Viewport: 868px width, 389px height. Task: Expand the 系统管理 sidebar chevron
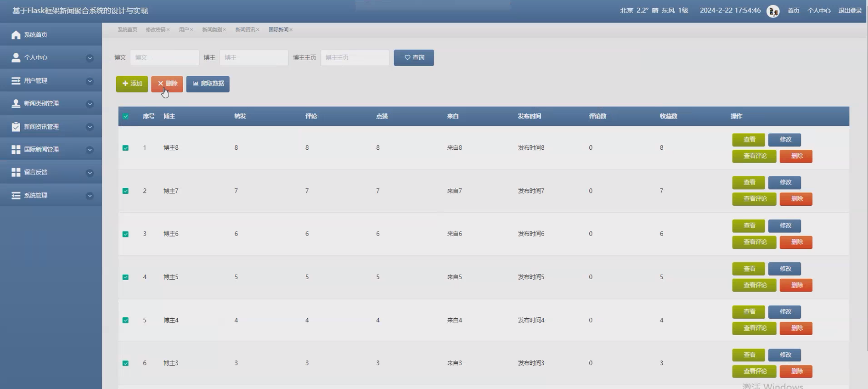click(x=90, y=196)
